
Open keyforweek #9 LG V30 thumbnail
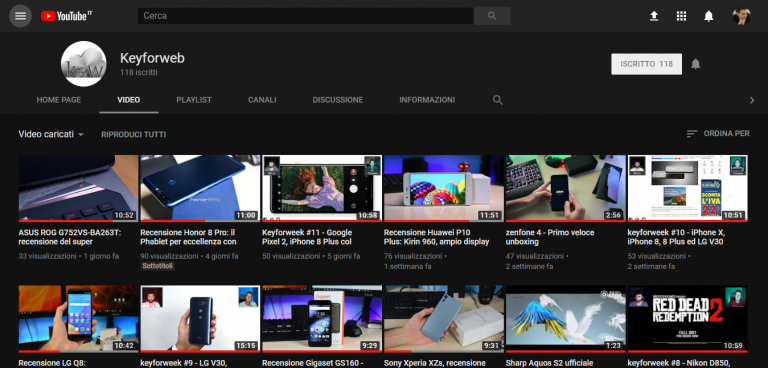coord(200,319)
